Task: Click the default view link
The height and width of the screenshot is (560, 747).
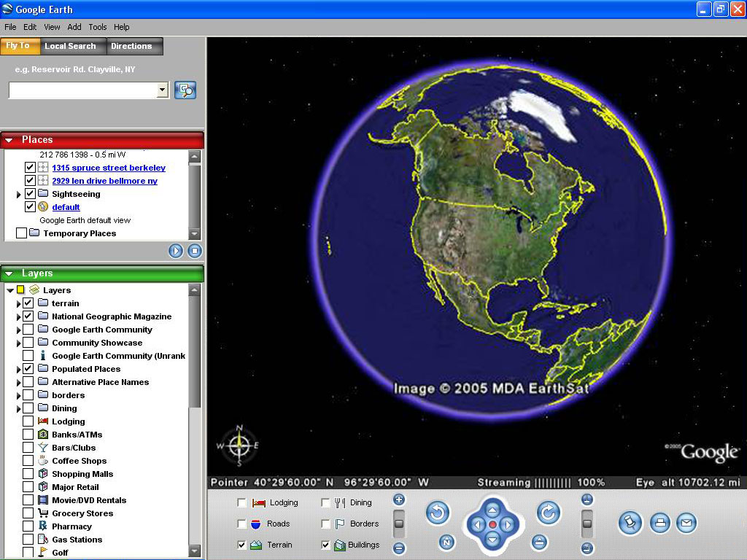Action: [66, 207]
